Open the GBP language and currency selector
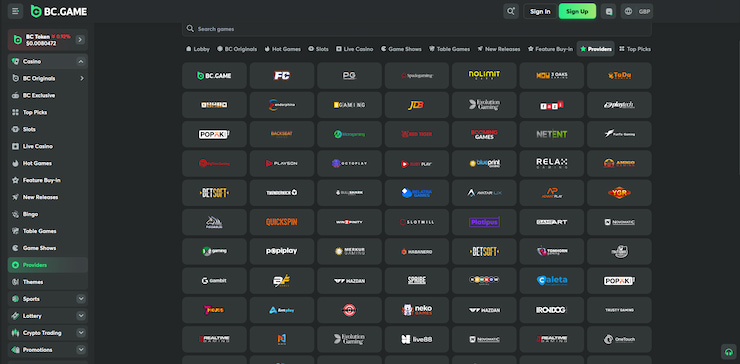The height and width of the screenshot is (364, 740). [x=637, y=11]
